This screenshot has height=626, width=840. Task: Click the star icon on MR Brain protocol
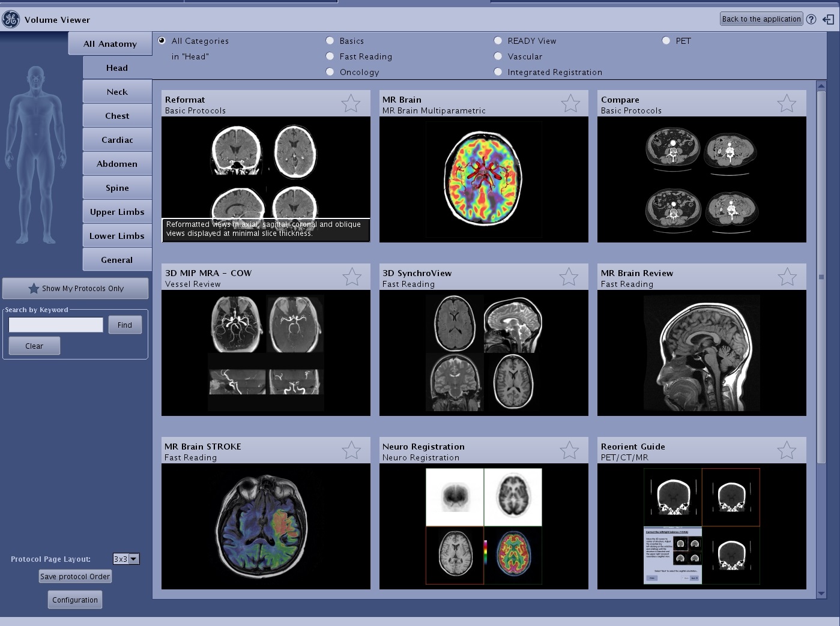point(570,103)
